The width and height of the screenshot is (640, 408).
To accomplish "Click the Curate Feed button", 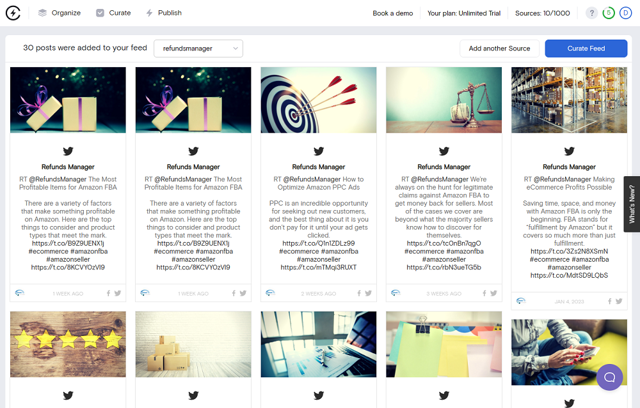I will point(586,49).
